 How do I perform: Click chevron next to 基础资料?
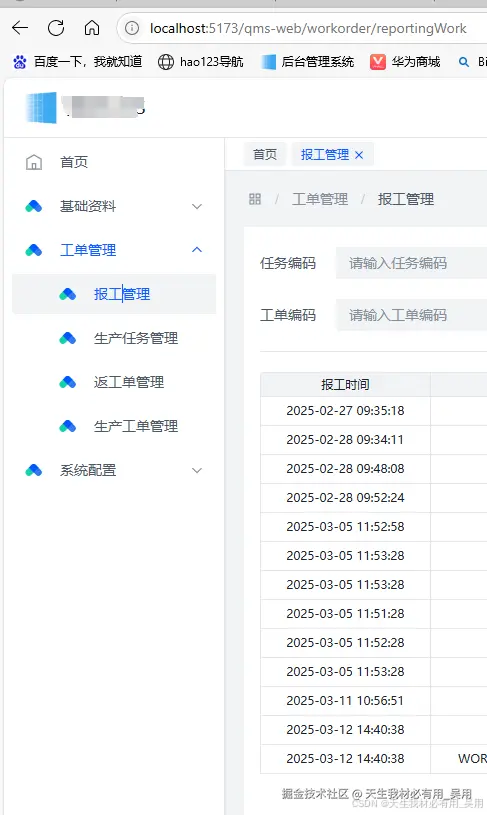pyautogui.click(x=196, y=206)
